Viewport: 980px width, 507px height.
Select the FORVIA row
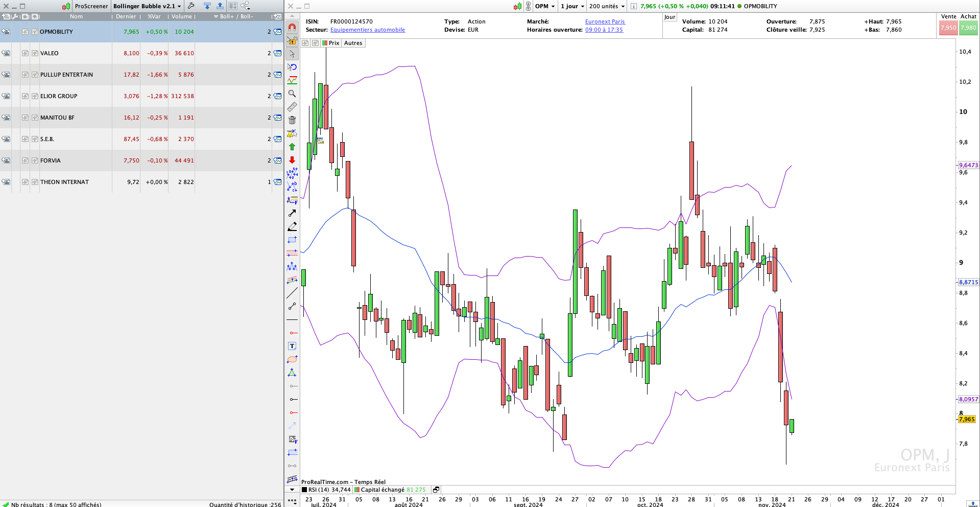tap(141, 160)
